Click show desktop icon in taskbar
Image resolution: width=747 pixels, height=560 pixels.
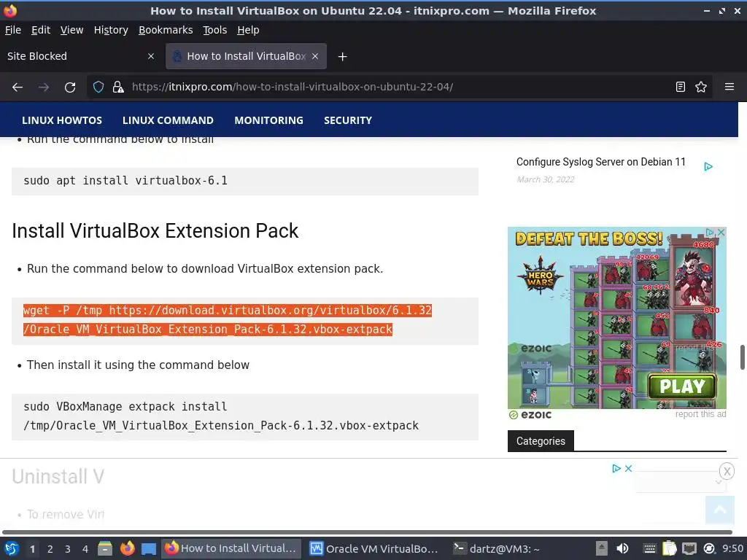coord(149,549)
